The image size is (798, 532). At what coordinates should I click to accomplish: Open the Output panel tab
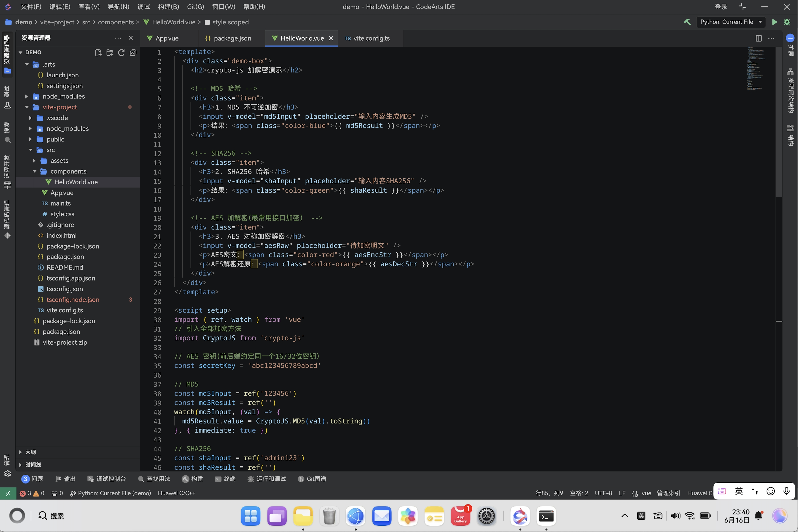tap(65, 479)
